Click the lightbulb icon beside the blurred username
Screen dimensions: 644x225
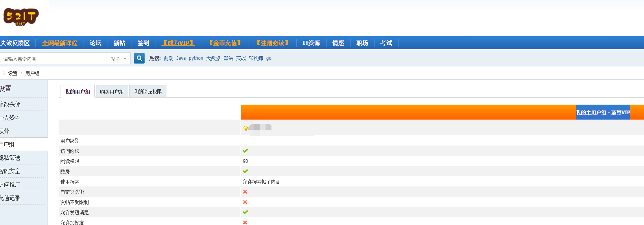click(x=245, y=128)
